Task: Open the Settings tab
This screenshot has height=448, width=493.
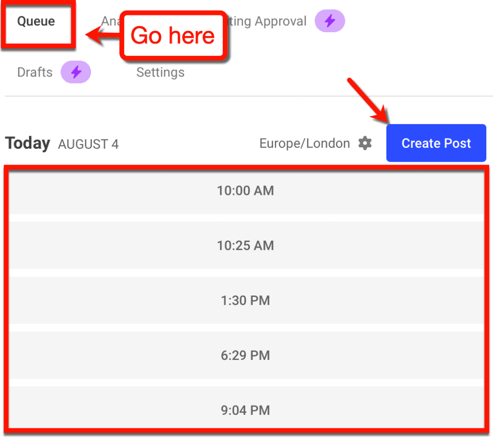Action: (160, 72)
